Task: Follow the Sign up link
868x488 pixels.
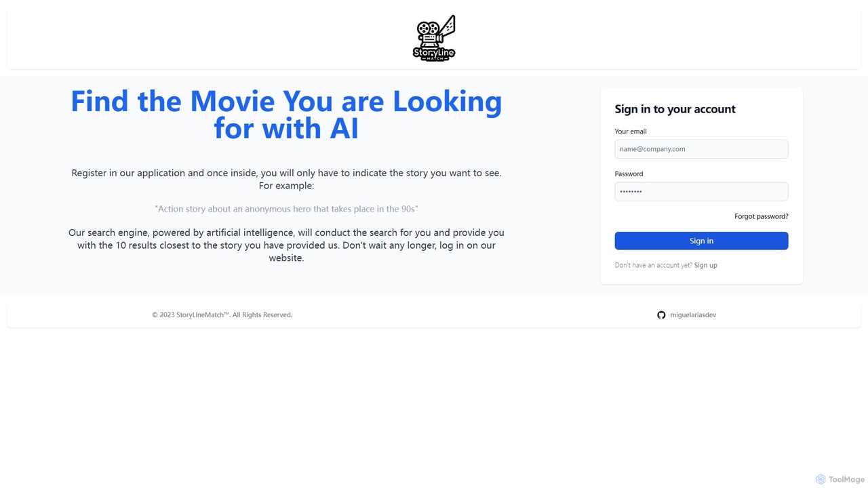Action: coord(706,266)
